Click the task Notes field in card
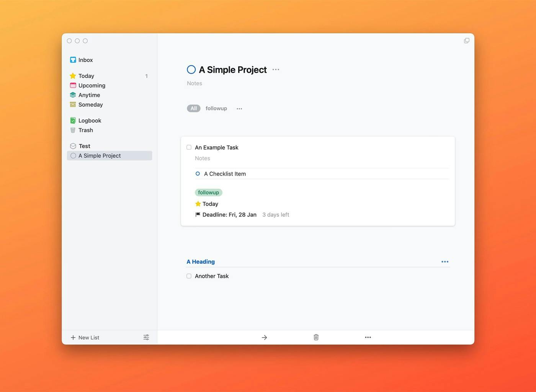This screenshot has width=536, height=392. coord(203,158)
